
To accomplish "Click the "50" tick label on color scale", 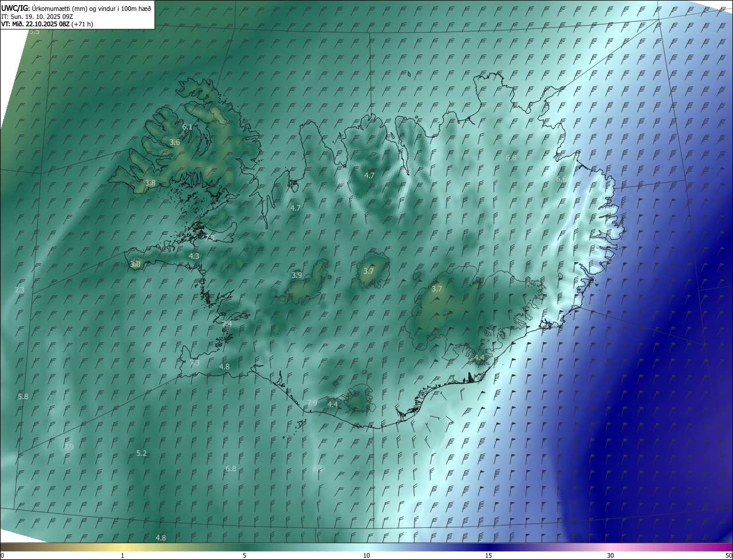I will pyautogui.click(x=728, y=555).
